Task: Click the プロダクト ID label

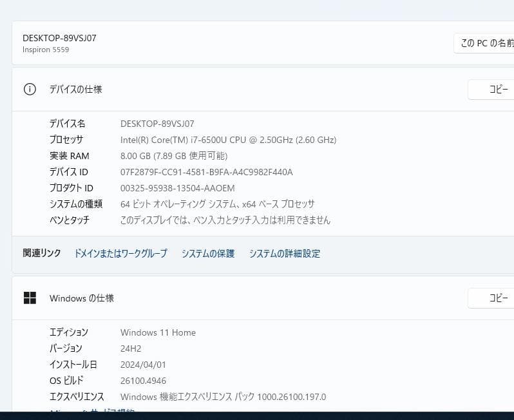Action: click(71, 188)
